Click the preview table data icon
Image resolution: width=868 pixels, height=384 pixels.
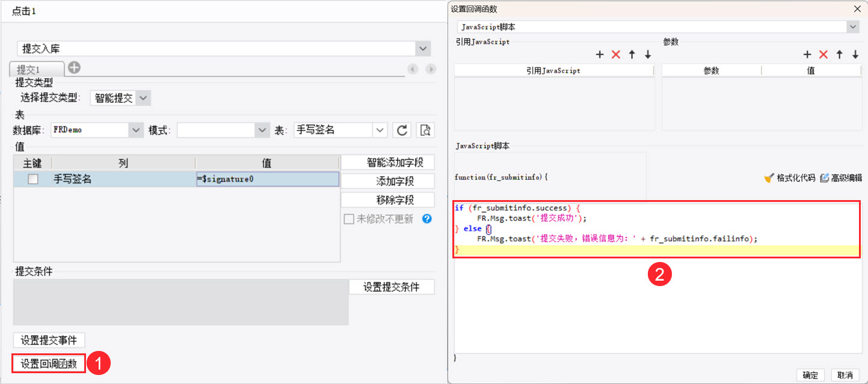[x=426, y=130]
